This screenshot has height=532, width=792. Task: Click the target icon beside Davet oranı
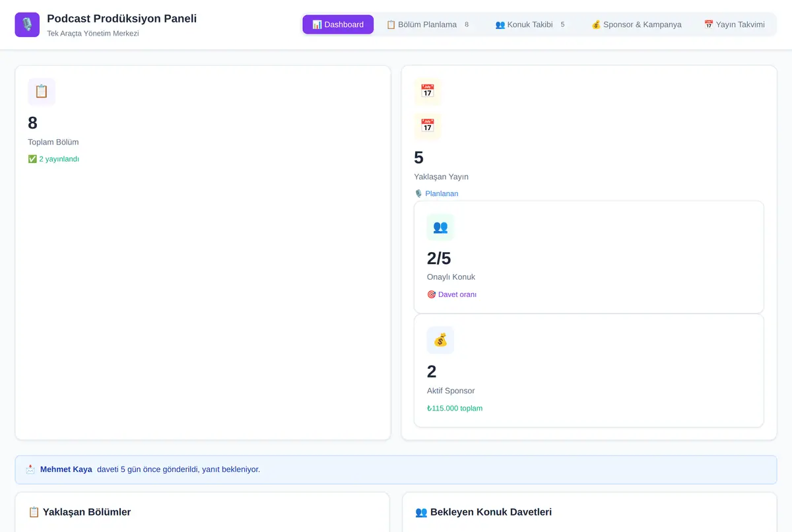click(x=432, y=294)
